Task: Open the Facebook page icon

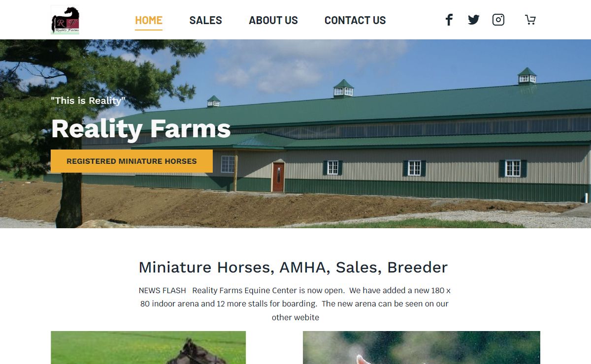Action: 449,20
